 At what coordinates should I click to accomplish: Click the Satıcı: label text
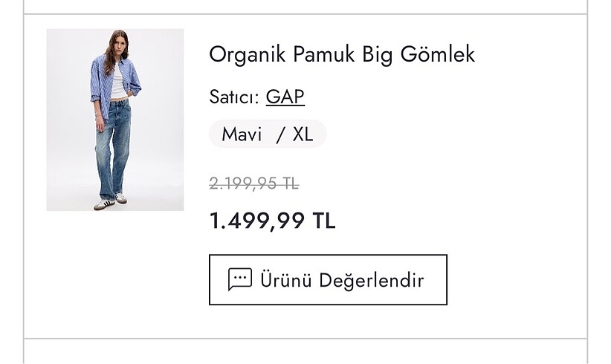pyautogui.click(x=234, y=97)
